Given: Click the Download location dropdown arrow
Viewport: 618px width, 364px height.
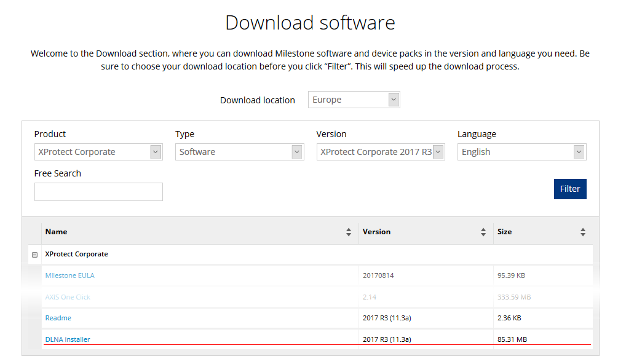Looking at the screenshot, I should pyautogui.click(x=393, y=99).
